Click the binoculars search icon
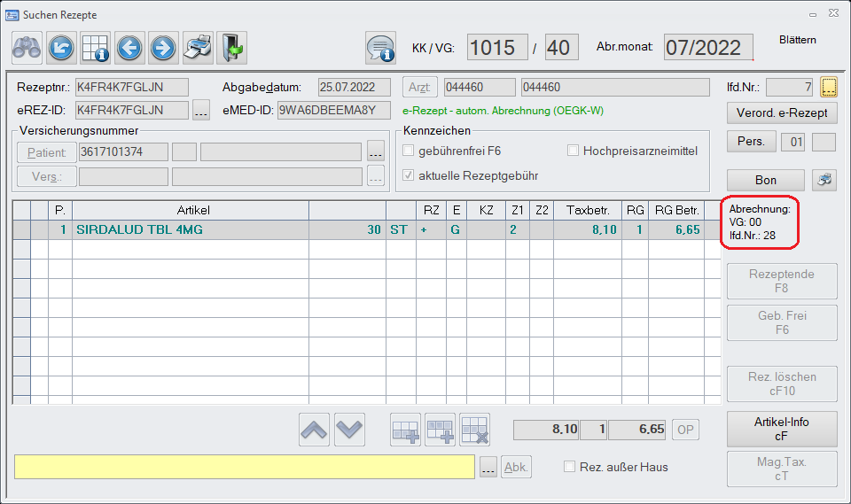 click(x=27, y=47)
